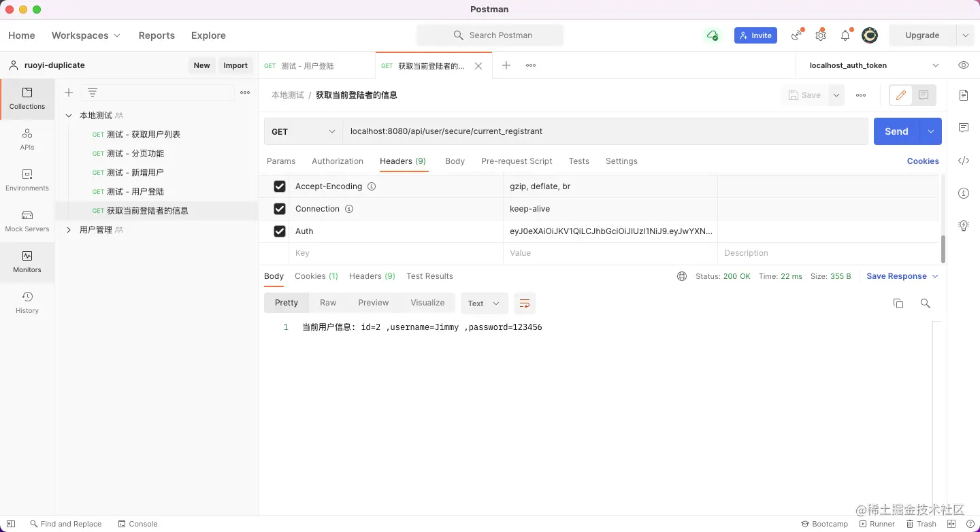
Task: Switch to the Environments panel
Action: 27,180
